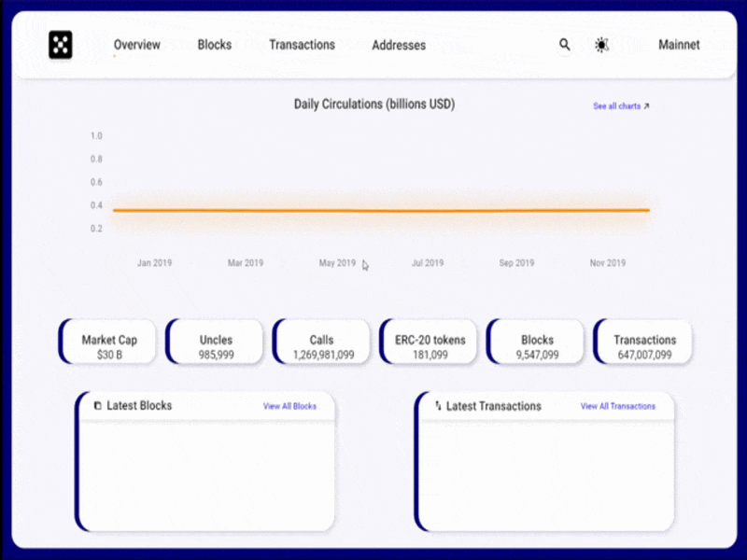The height and width of the screenshot is (560, 747).
Task: Click the Latest Transactions arrows icon
Action: 438,407
